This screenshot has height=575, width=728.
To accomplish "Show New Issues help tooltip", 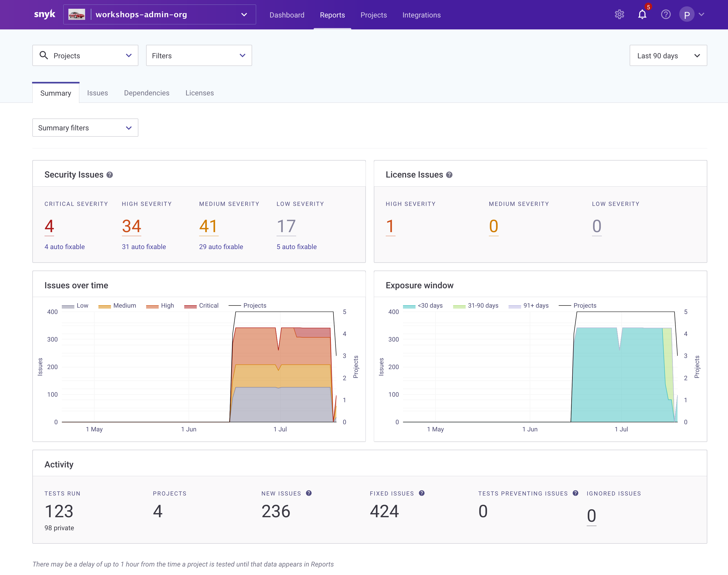I will pyautogui.click(x=308, y=493).
